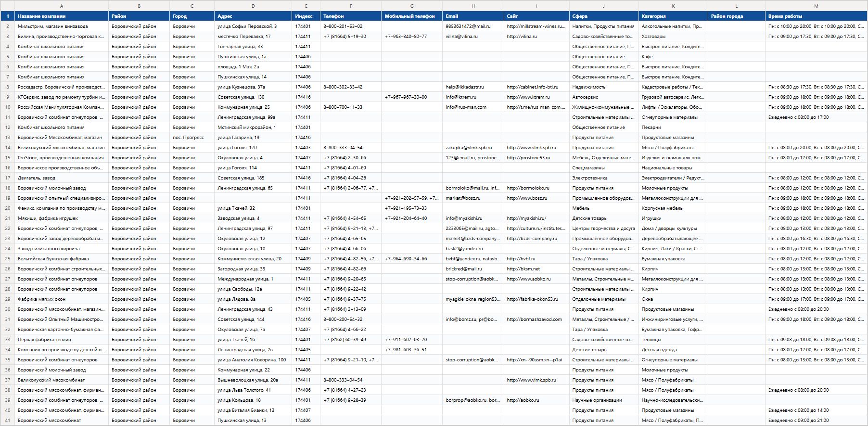
Task: Click the 'Научные организации' sphere cell
Action: point(604,400)
